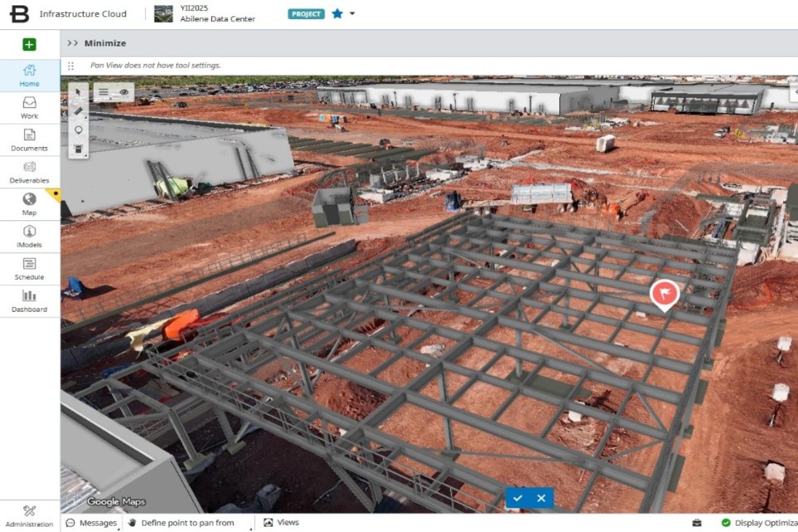The image size is (798, 532).
Task: Toggle favorite star for the project
Action: click(337, 14)
